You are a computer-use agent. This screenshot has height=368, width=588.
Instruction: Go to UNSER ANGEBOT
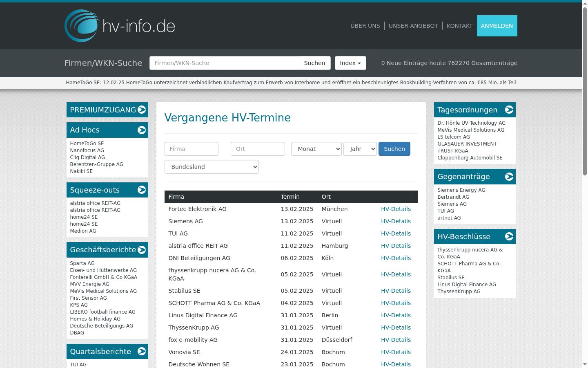pos(413,26)
